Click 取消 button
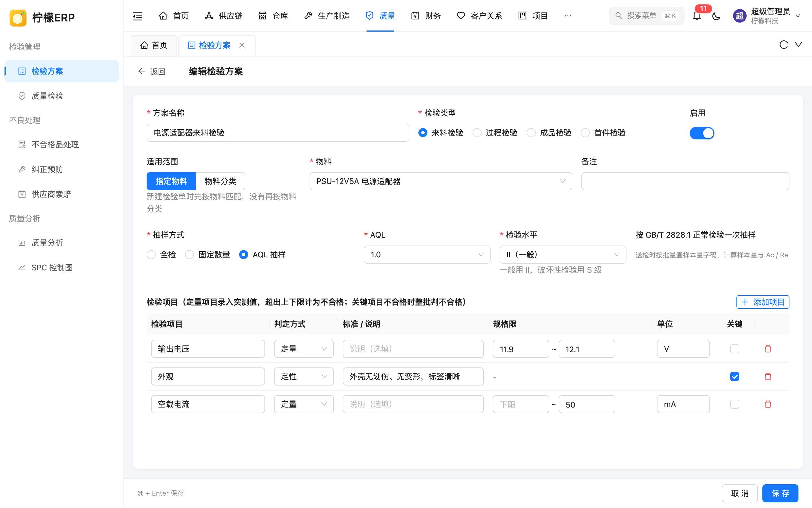The height and width of the screenshot is (508, 812). [x=740, y=493]
